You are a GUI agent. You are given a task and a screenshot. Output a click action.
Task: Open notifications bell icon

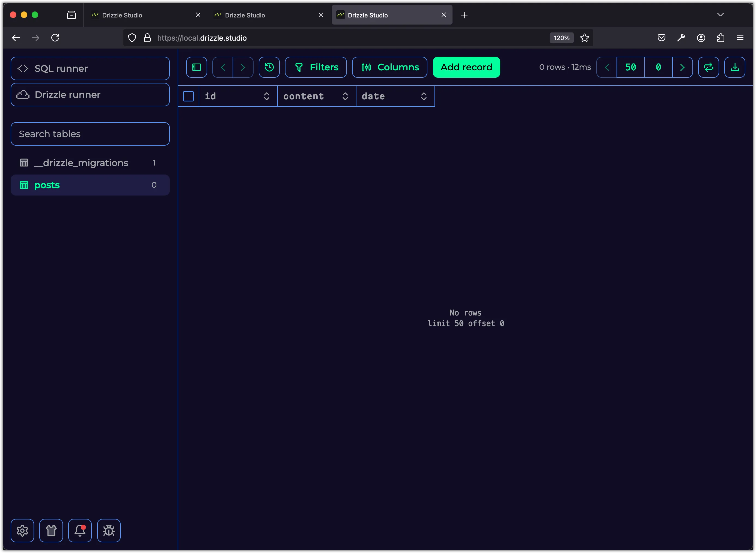(x=80, y=531)
